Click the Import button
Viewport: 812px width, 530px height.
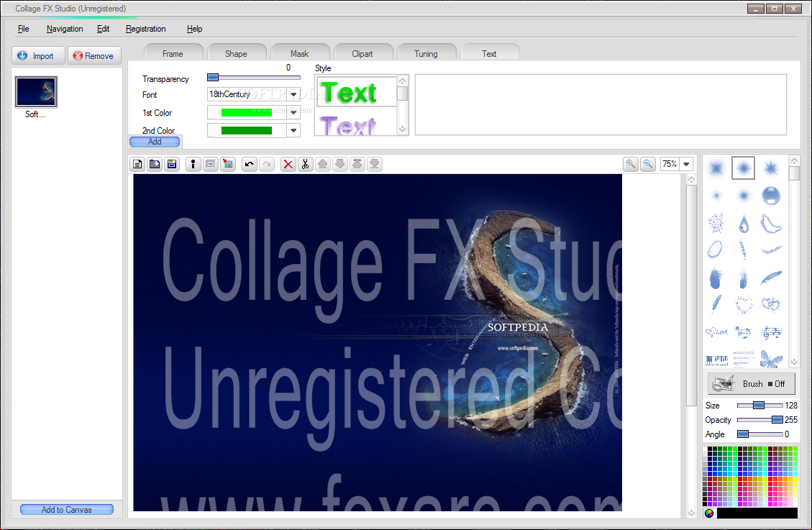click(x=38, y=55)
